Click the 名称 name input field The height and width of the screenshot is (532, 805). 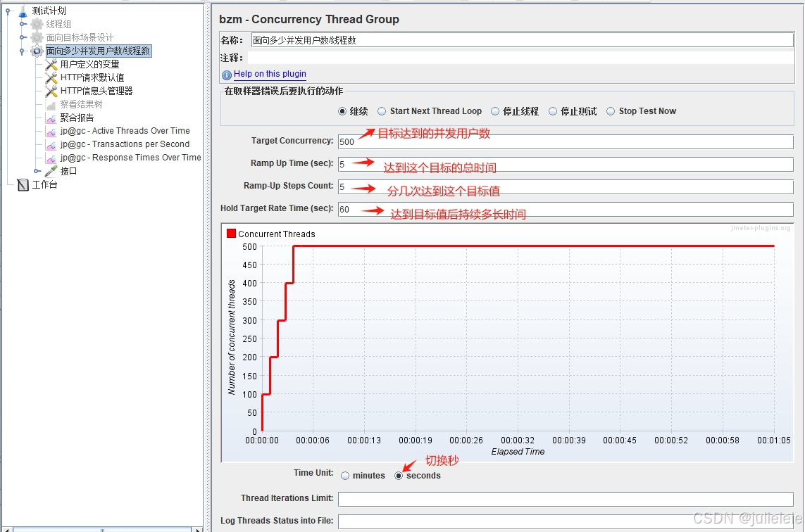pyautogui.click(x=522, y=40)
